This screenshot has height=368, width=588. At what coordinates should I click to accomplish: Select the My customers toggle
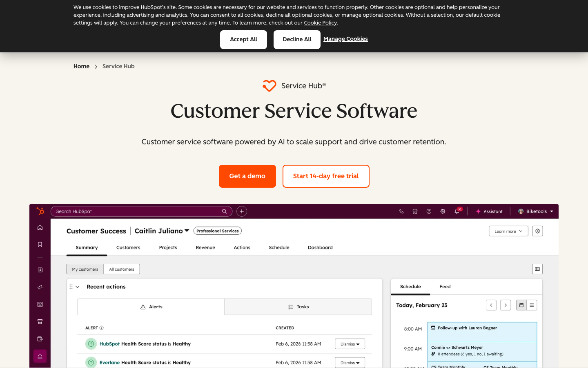(x=85, y=269)
